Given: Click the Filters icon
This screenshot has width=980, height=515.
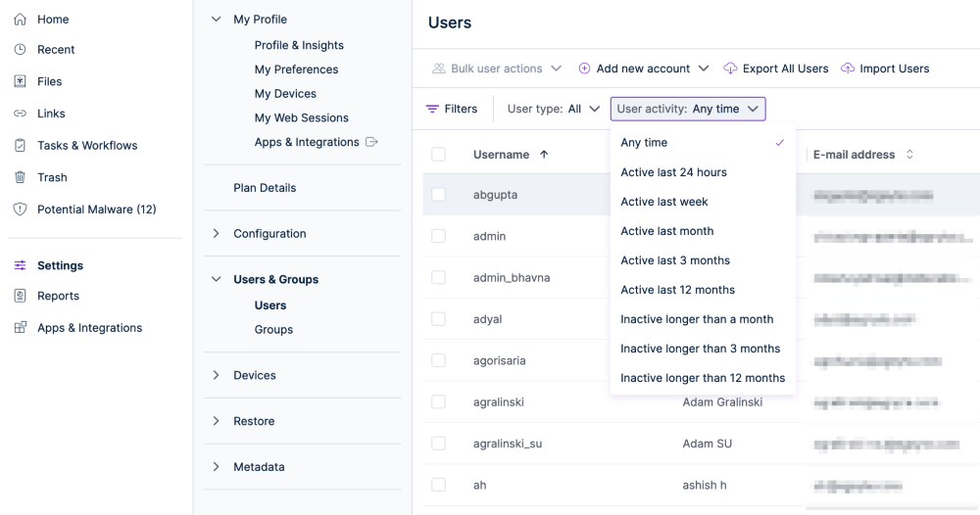Looking at the screenshot, I should [432, 109].
